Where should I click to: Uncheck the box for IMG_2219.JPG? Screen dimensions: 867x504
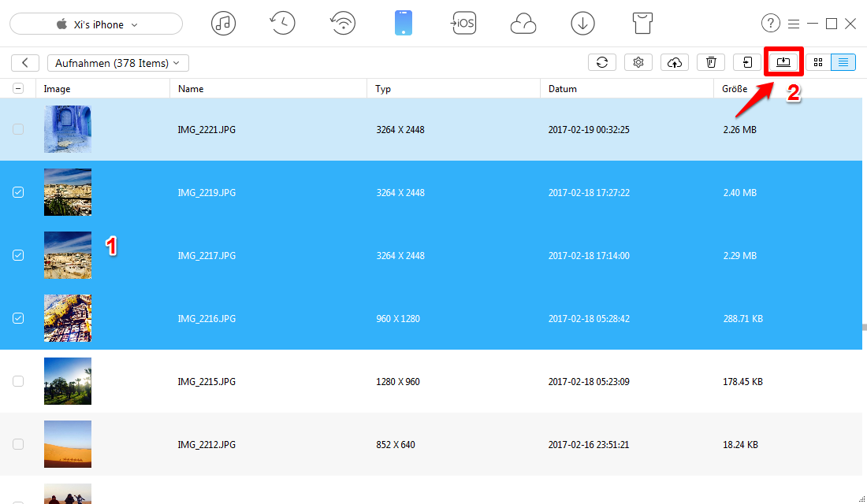[x=18, y=192]
